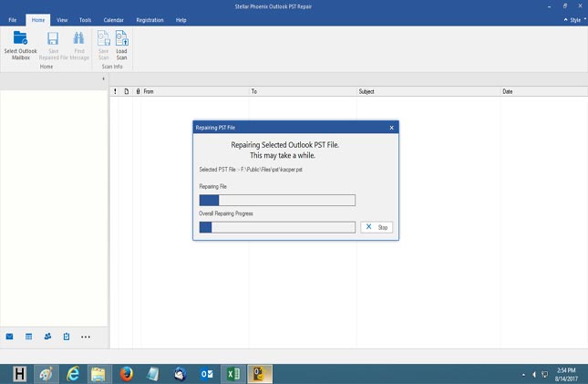The image size is (588, 384).
Task: Click the Select Outlook Mailbox icon
Action: [x=20, y=37]
